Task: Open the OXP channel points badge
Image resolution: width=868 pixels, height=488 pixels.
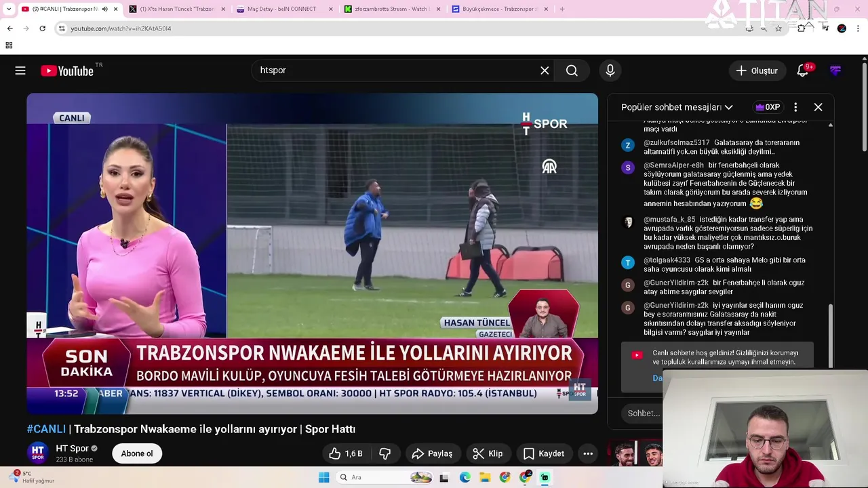Action: pos(768,107)
